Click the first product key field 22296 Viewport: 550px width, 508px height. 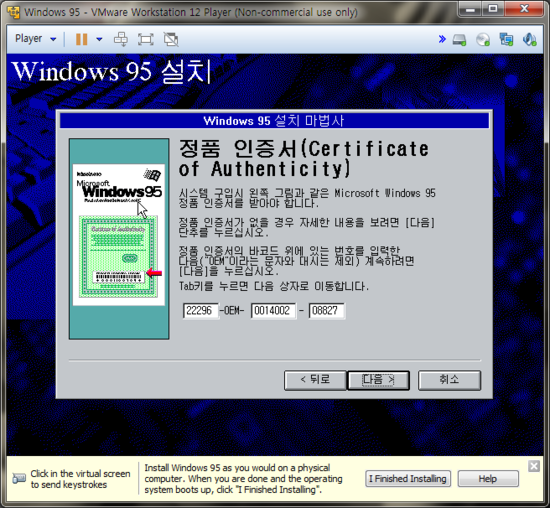pos(201,311)
